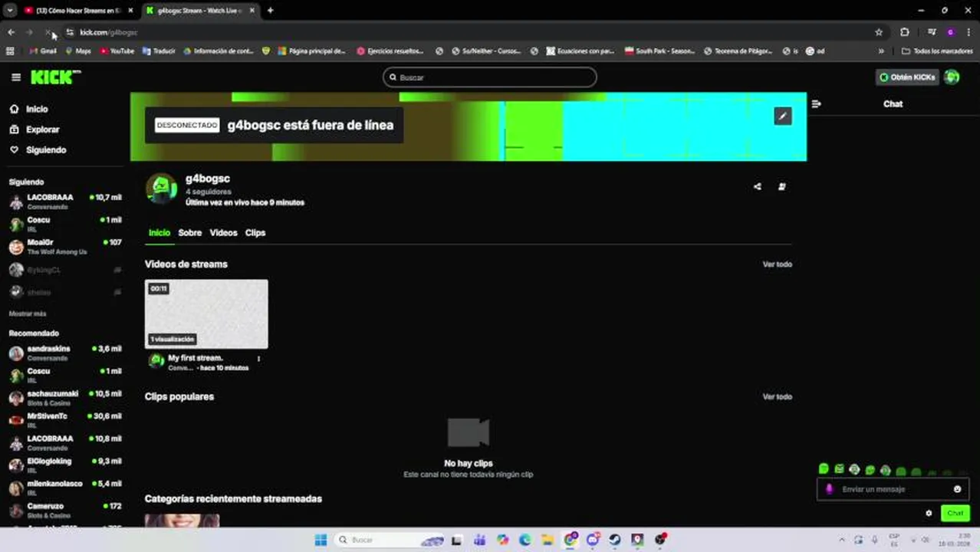This screenshot has height=552, width=980.
Task: Click the purple icon in the chat input
Action: (x=829, y=489)
